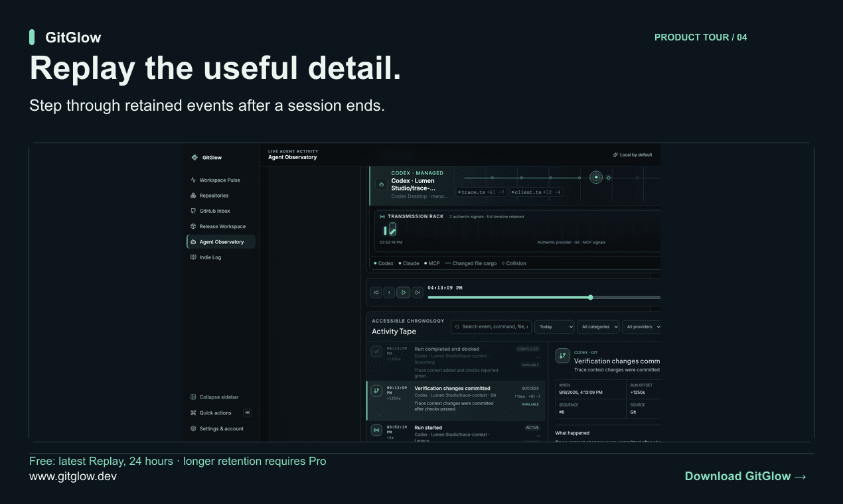
Task: Click the Local by default indicator
Action: click(x=632, y=155)
